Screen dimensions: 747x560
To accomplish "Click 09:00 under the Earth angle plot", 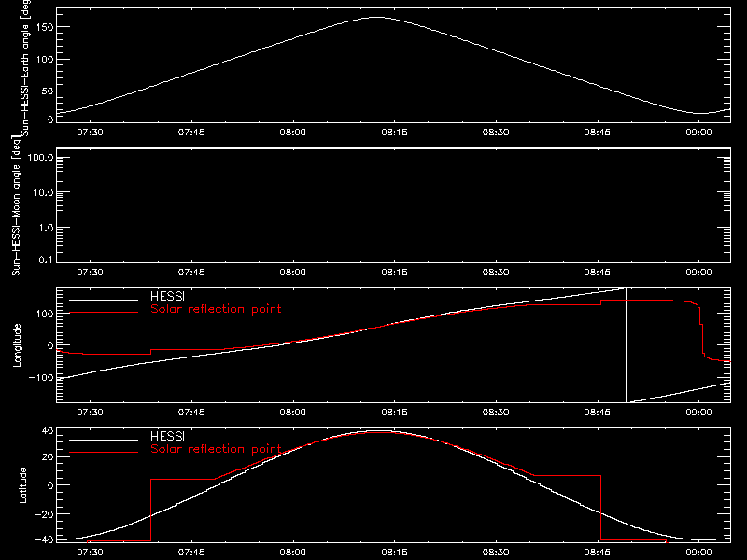I will pyautogui.click(x=698, y=132).
